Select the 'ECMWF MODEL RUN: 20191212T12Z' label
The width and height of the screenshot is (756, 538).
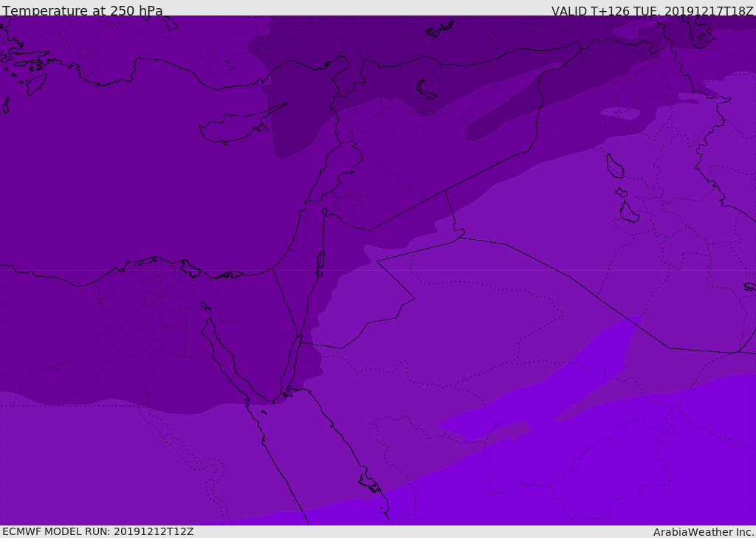pyautogui.click(x=98, y=531)
